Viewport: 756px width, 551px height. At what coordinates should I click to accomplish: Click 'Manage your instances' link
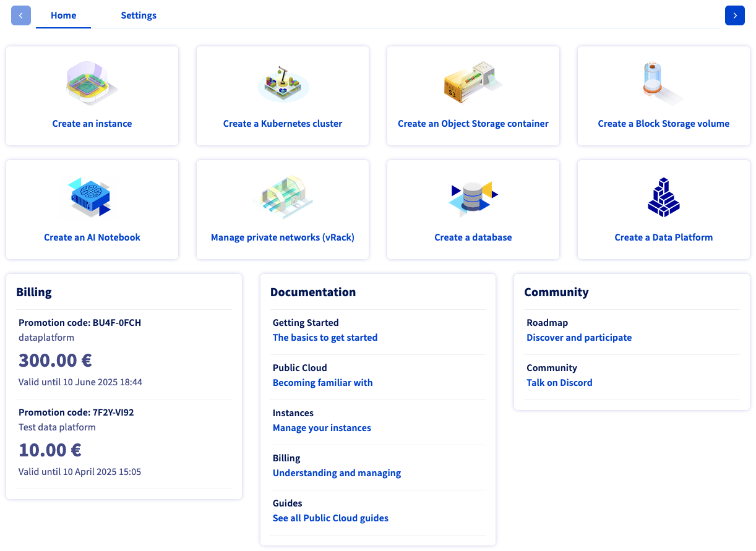[322, 427]
